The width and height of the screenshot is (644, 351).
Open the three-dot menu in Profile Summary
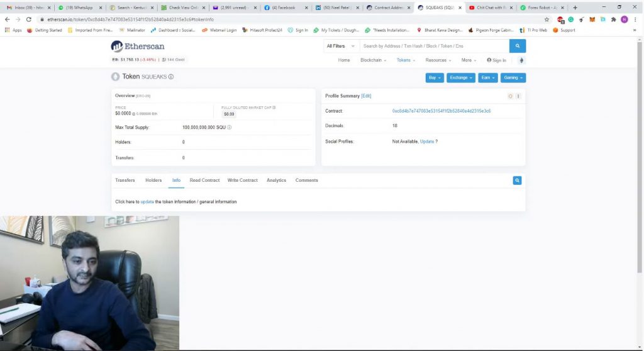(518, 96)
